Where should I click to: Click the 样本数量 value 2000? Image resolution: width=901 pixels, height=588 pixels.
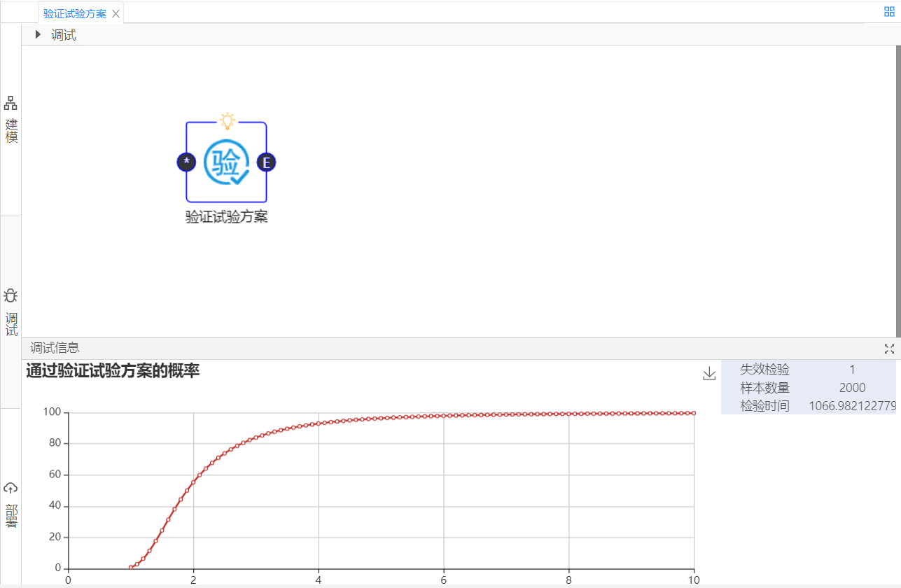pos(852,388)
